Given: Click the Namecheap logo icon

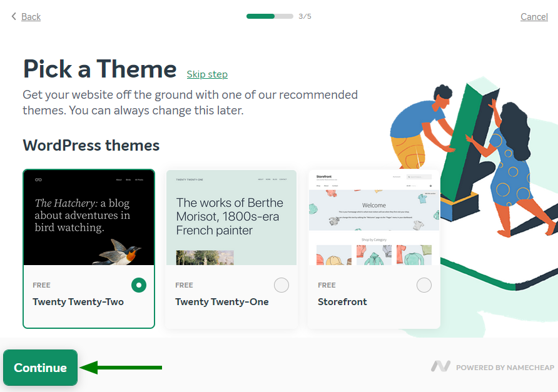Looking at the screenshot, I should pyautogui.click(x=441, y=366).
